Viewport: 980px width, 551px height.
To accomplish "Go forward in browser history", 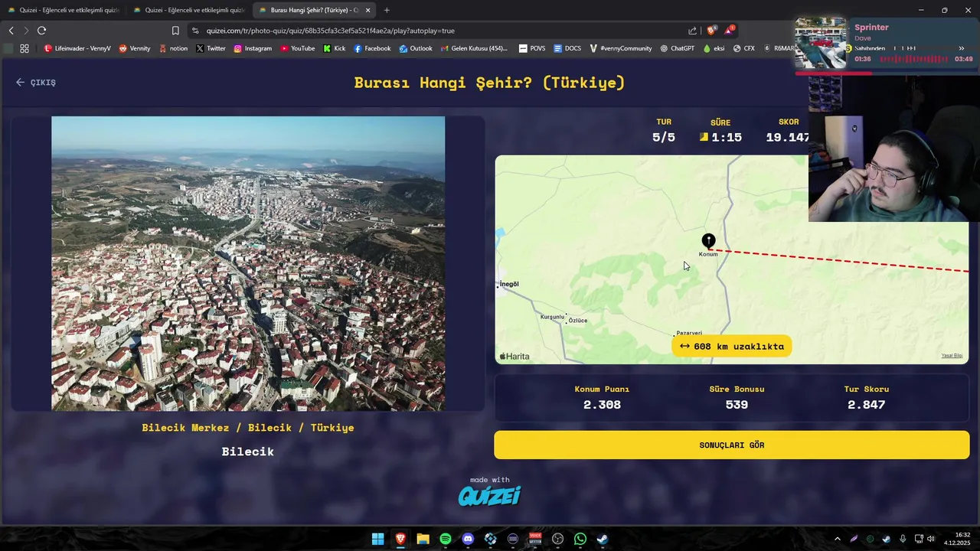I will click(x=26, y=31).
